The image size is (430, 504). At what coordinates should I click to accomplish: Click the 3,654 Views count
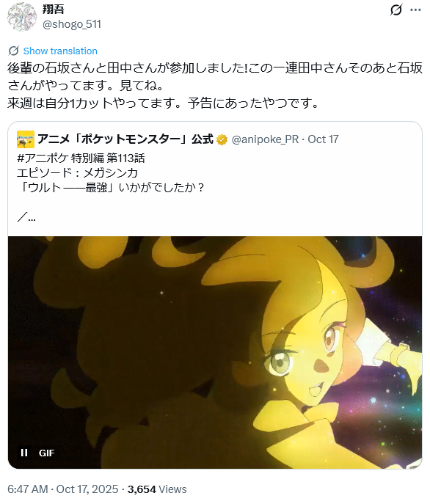coord(157,489)
